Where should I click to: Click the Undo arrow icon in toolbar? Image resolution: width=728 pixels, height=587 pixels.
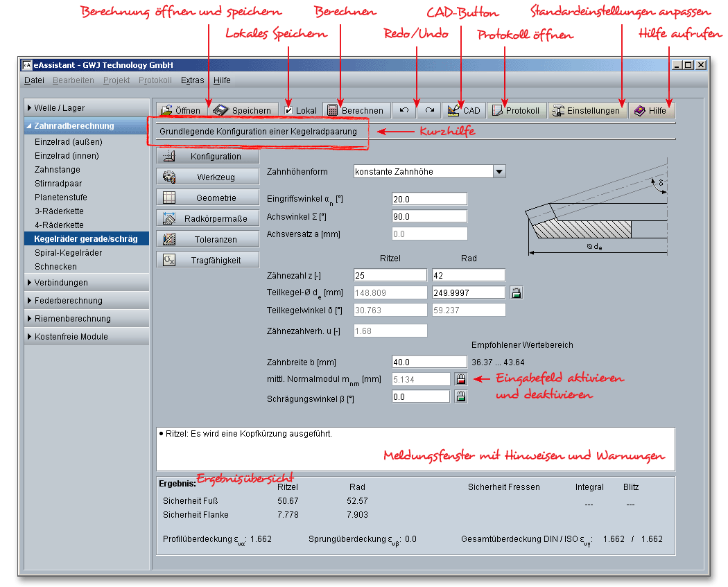pyautogui.click(x=404, y=110)
